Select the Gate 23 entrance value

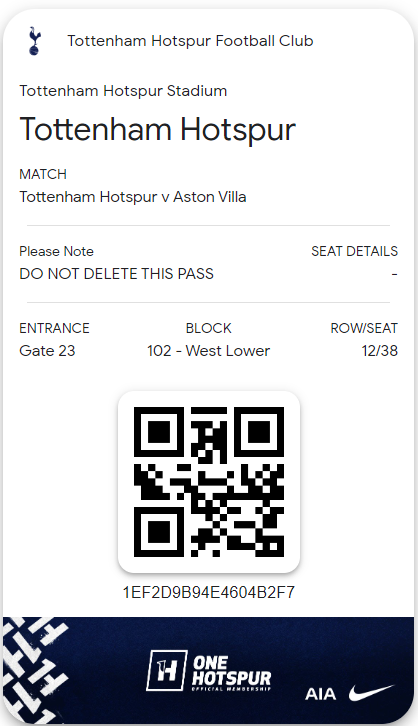(47, 350)
